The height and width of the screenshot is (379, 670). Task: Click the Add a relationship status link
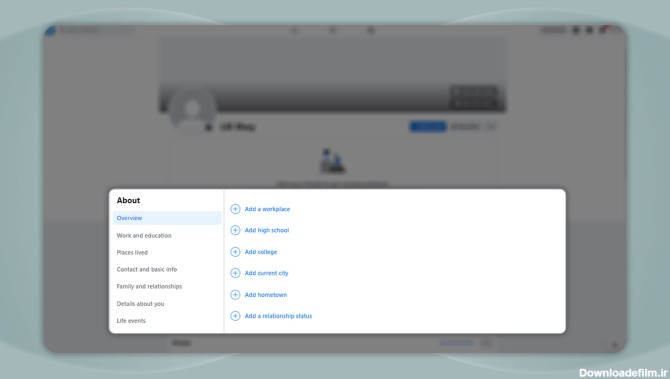click(278, 316)
